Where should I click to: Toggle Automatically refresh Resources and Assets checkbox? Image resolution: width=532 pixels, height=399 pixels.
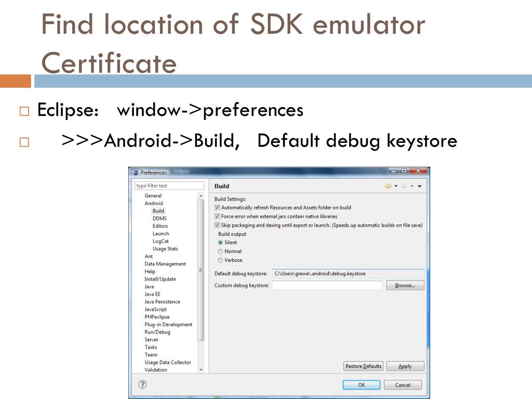(x=217, y=207)
